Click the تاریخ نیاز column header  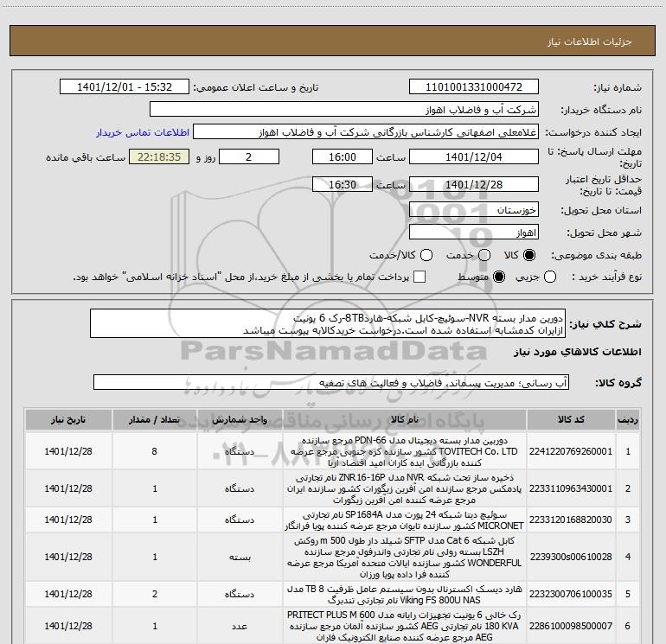click(68, 420)
